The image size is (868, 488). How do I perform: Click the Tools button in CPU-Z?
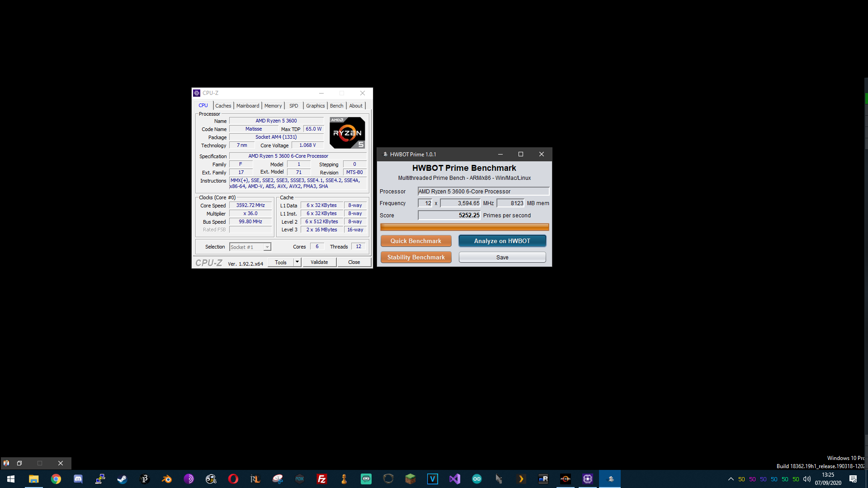click(x=281, y=262)
